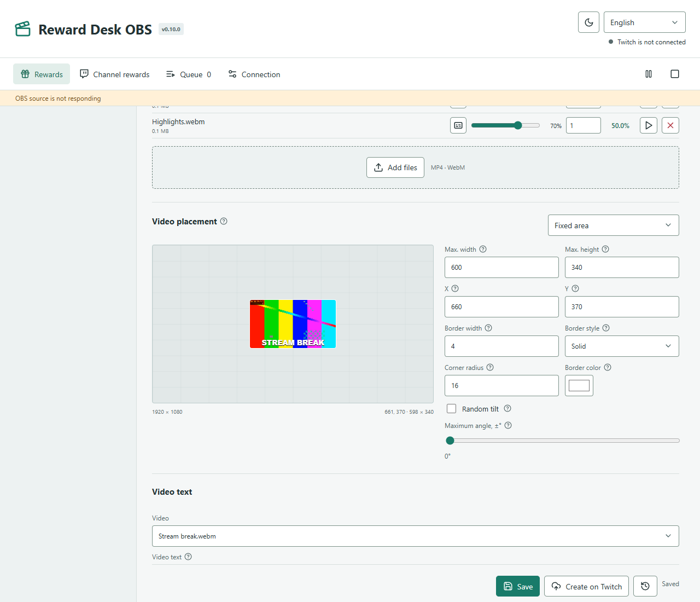Click the Corner radius input field
700x602 pixels.
tap(501, 386)
